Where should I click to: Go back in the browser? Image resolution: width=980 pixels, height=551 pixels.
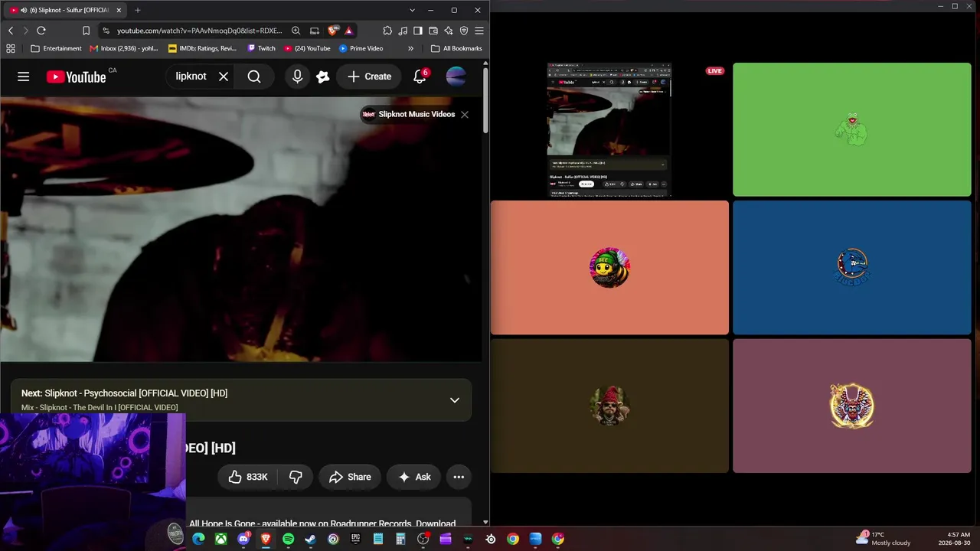[x=11, y=31]
